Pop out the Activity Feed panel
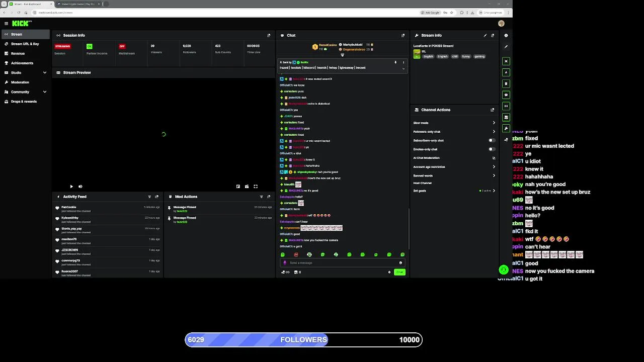 pos(156,197)
